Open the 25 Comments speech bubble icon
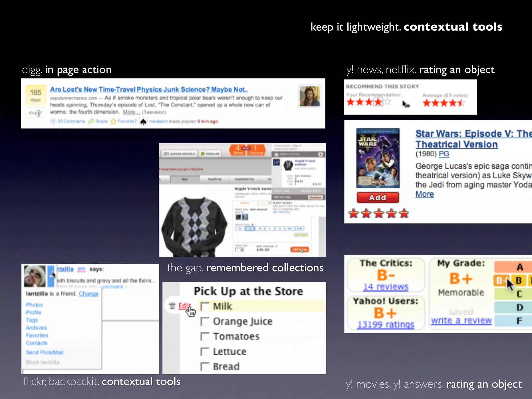 (53, 121)
